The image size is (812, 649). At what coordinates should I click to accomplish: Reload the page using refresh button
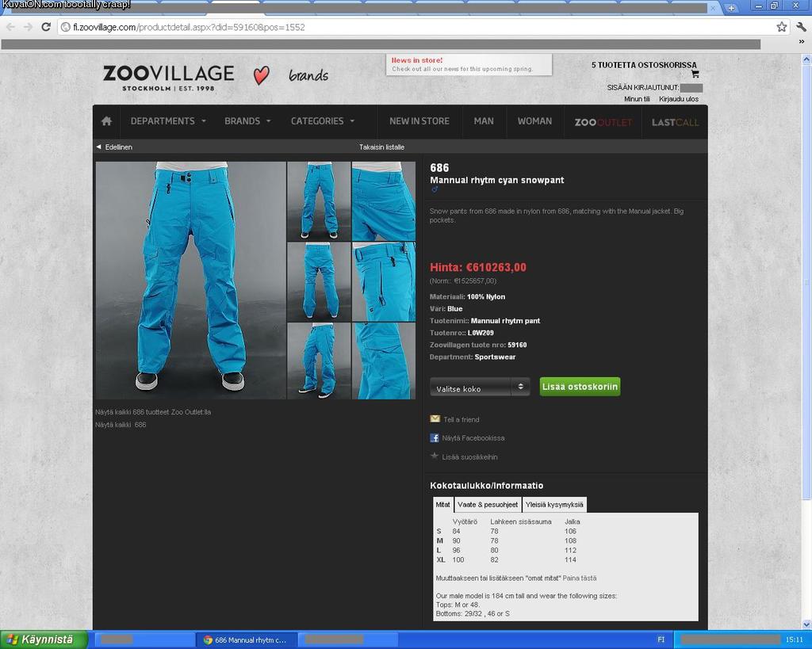pyautogui.click(x=46, y=27)
